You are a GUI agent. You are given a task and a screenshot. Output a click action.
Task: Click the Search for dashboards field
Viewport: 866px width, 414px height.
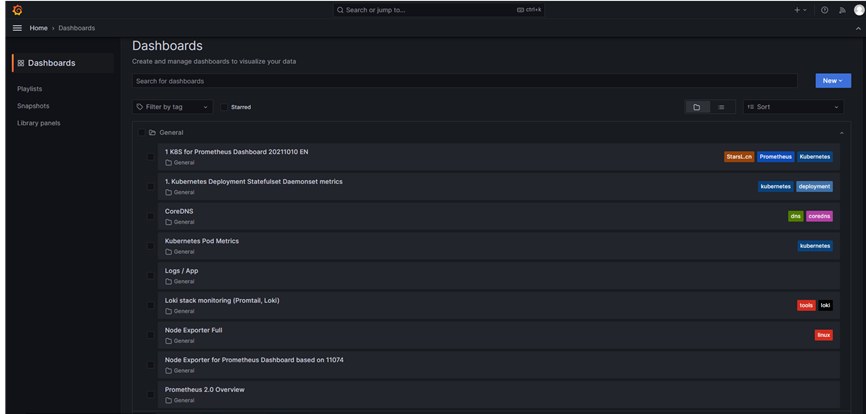point(464,81)
